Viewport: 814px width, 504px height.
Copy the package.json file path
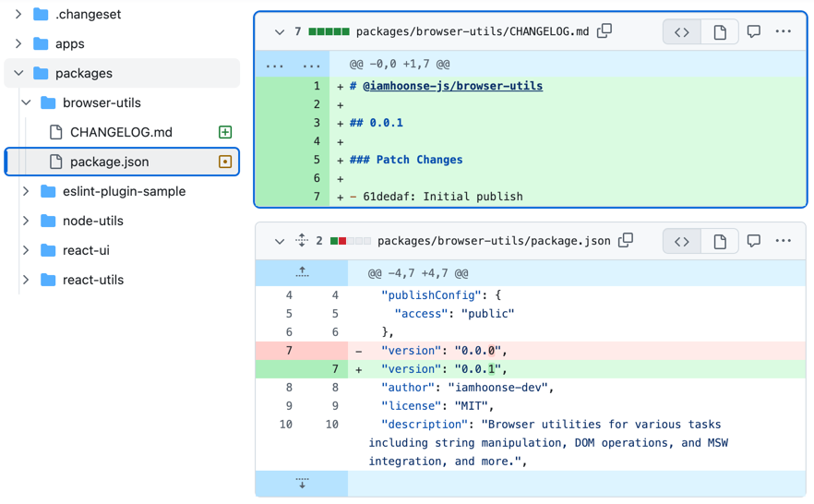626,240
